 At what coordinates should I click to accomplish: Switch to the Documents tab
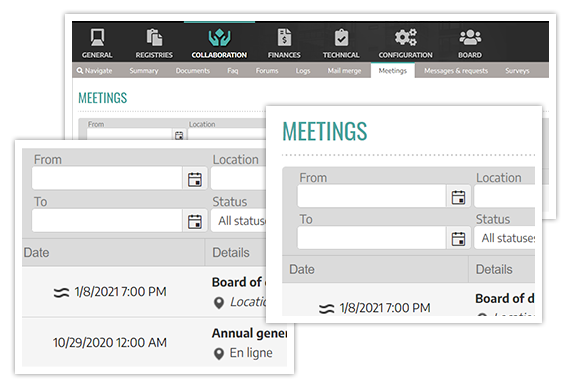(x=193, y=71)
